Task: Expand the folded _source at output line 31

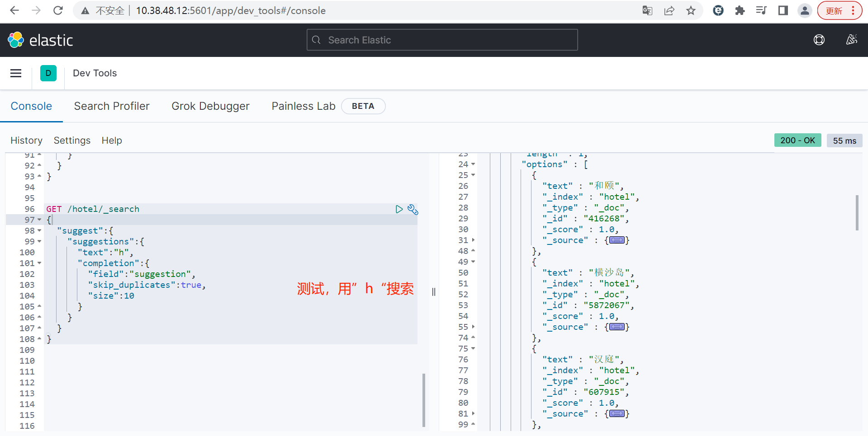Action: 473,240
